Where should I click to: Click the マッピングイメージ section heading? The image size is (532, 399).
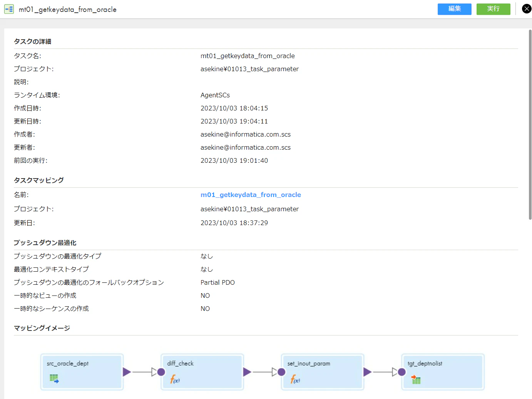(x=42, y=328)
